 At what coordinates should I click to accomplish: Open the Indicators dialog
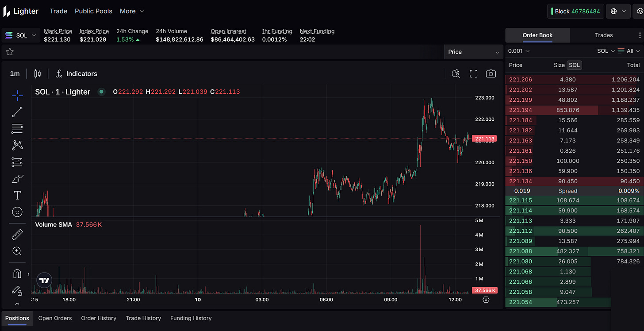tap(76, 73)
